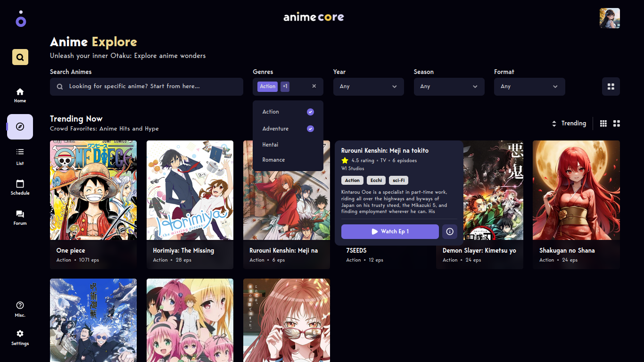
Task: Open the Shakugan no Shana cover thumbnail
Action: 576,190
